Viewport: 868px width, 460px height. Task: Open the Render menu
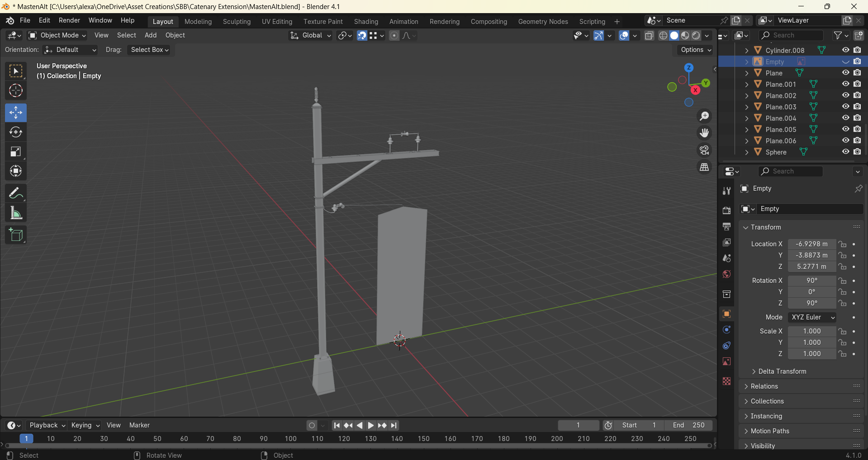pyautogui.click(x=69, y=20)
